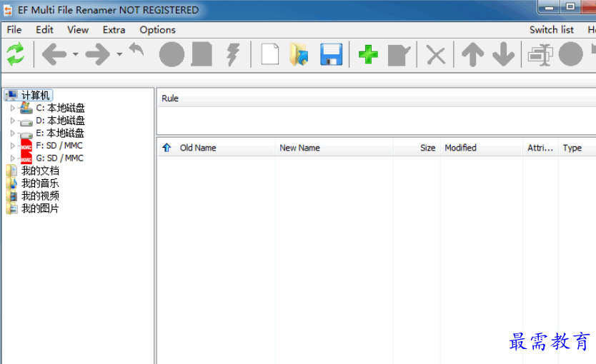
Task: Open the Switch list menu
Action: [x=552, y=29]
